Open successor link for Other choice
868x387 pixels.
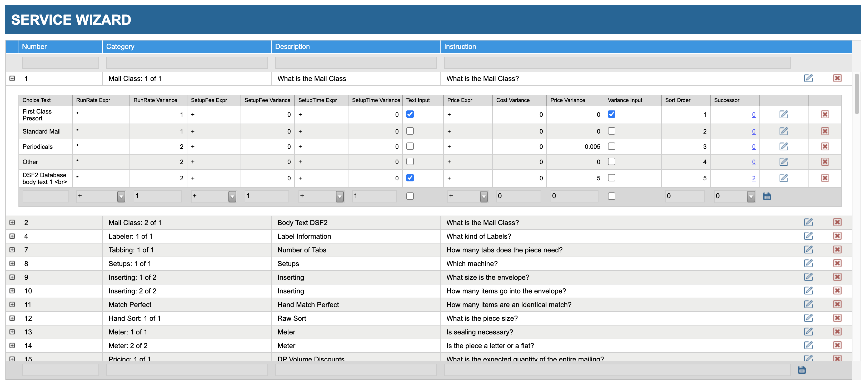pyautogui.click(x=754, y=162)
